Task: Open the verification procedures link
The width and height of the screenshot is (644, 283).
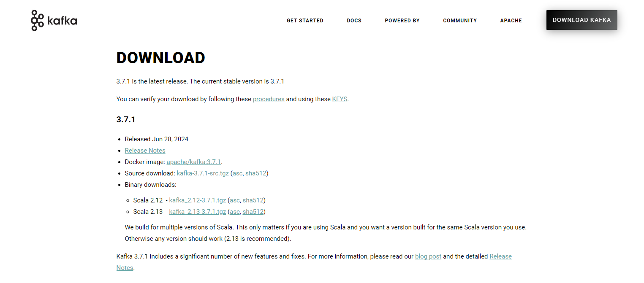Action: click(x=269, y=99)
